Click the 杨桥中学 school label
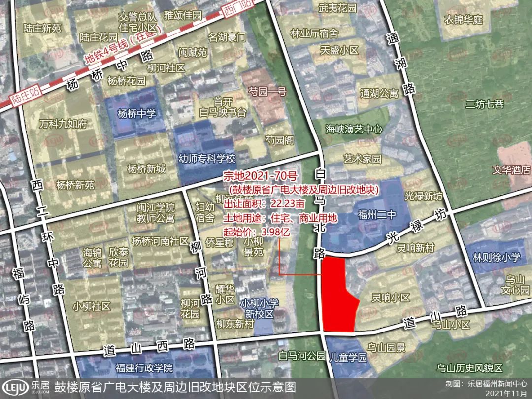The width and height of the screenshot is (532, 399). [137, 113]
